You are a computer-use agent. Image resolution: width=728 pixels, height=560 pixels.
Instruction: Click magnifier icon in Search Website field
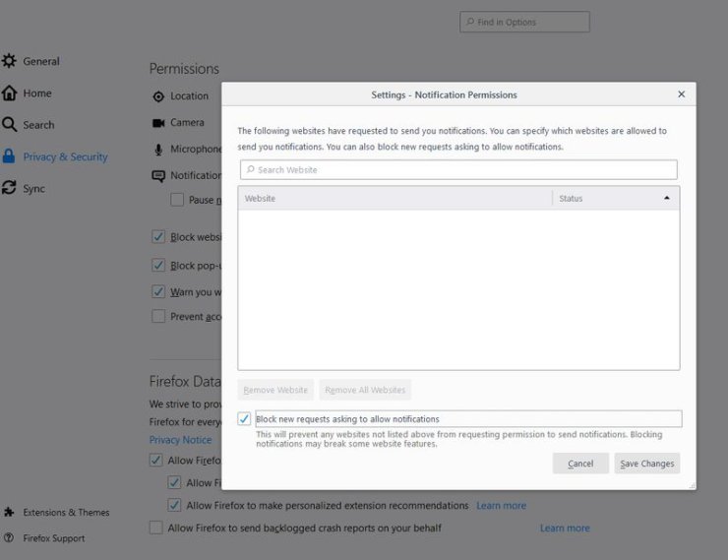click(250, 169)
